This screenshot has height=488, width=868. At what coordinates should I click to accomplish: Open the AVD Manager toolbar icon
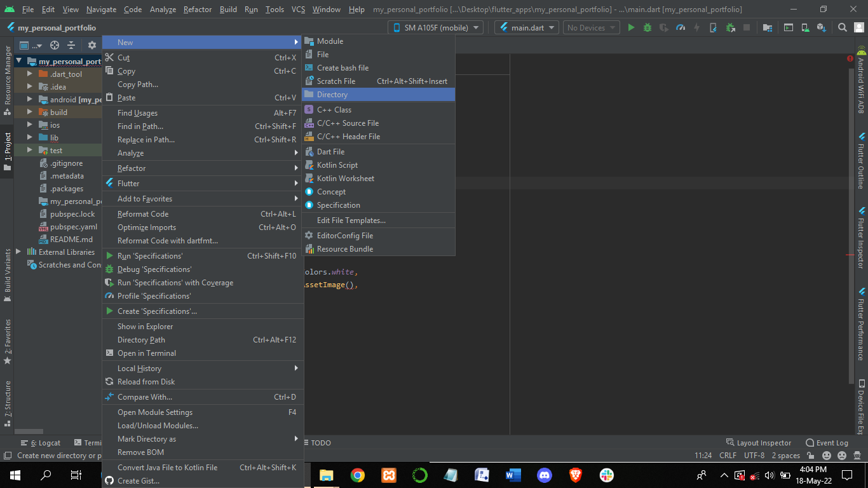(x=804, y=27)
